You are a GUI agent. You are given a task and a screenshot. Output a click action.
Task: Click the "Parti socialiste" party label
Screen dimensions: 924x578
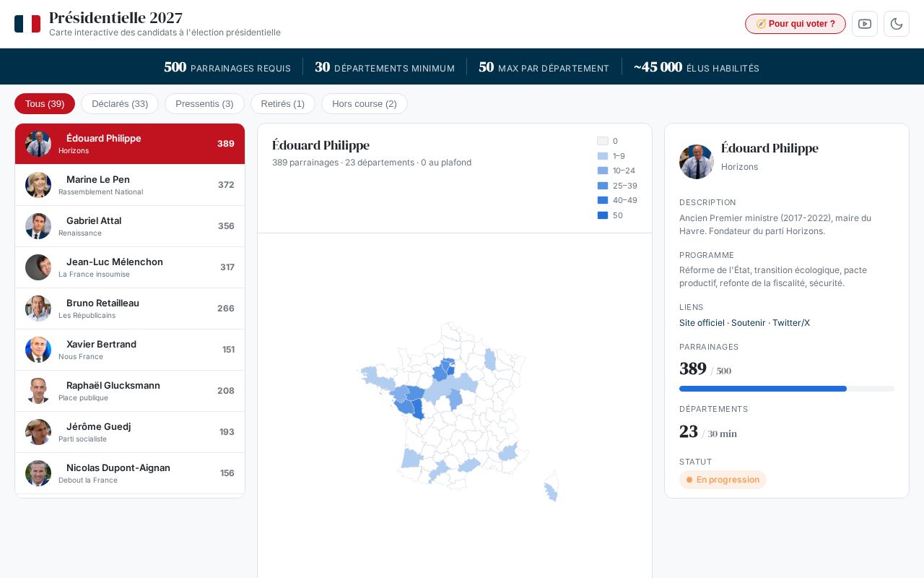pos(82,439)
